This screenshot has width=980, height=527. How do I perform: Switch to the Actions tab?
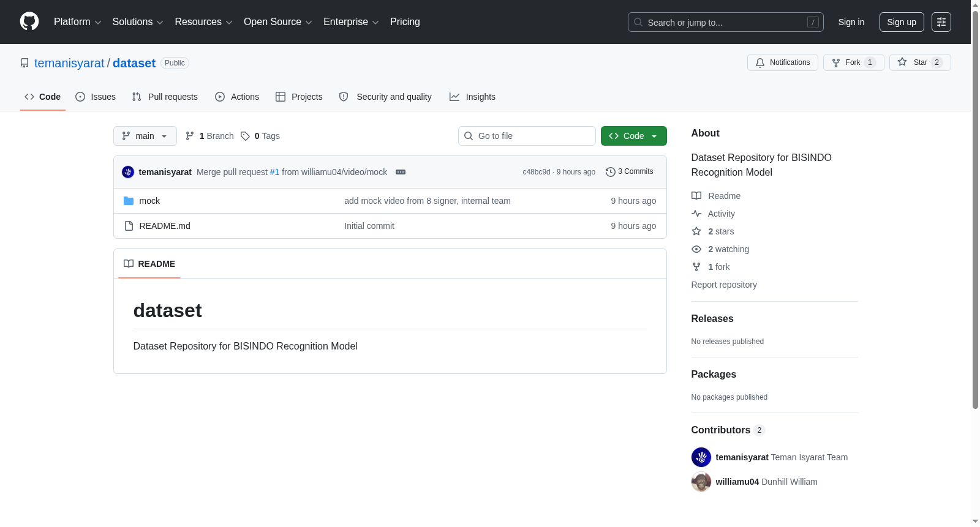click(x=237, y=97)
